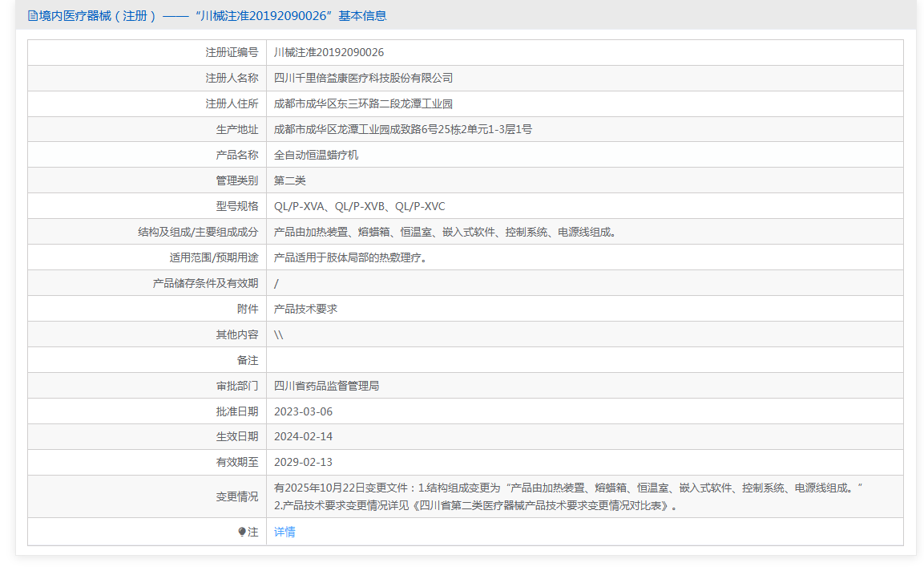Click the structure description 产品由加热装置、熔蜡箱 row value
924x567 pixels.
pos(446,232)
